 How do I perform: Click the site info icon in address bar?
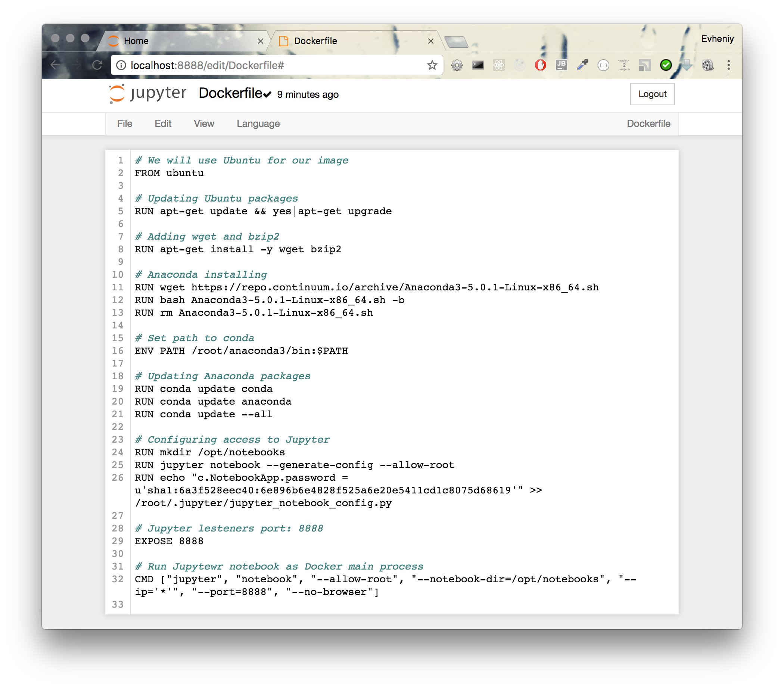tap(121, 65)
